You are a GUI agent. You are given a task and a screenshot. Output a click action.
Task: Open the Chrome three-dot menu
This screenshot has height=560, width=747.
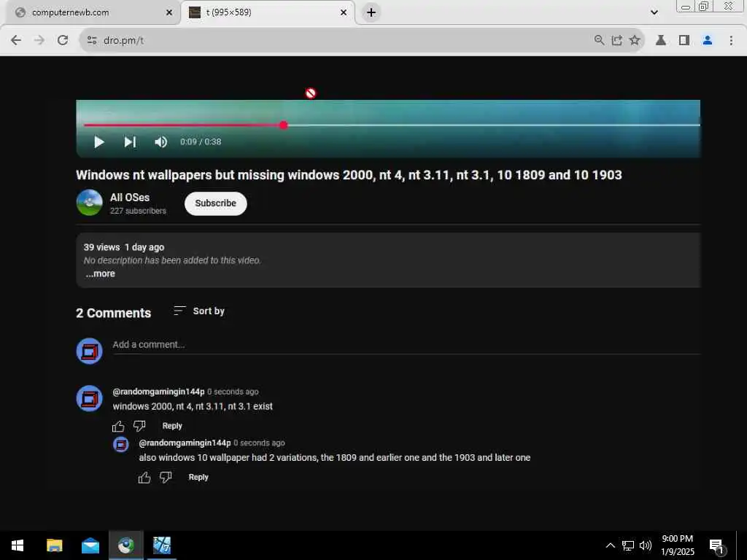coord(731,41)
